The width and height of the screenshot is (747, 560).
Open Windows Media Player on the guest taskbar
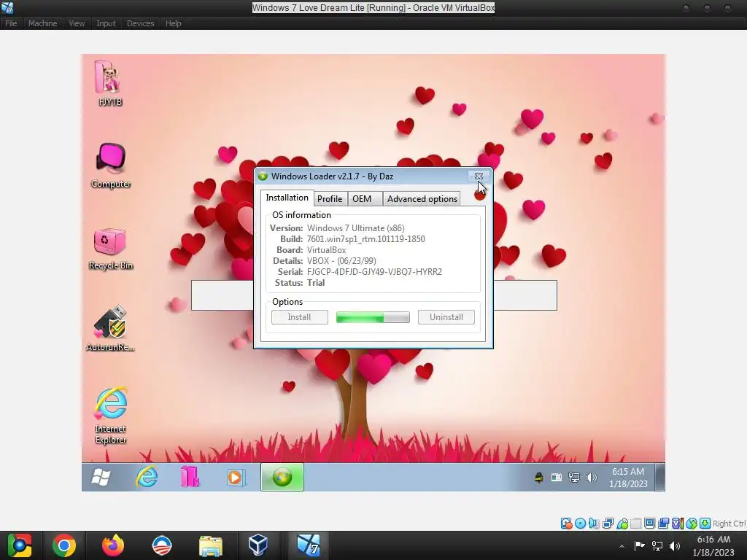click(235, 477)
